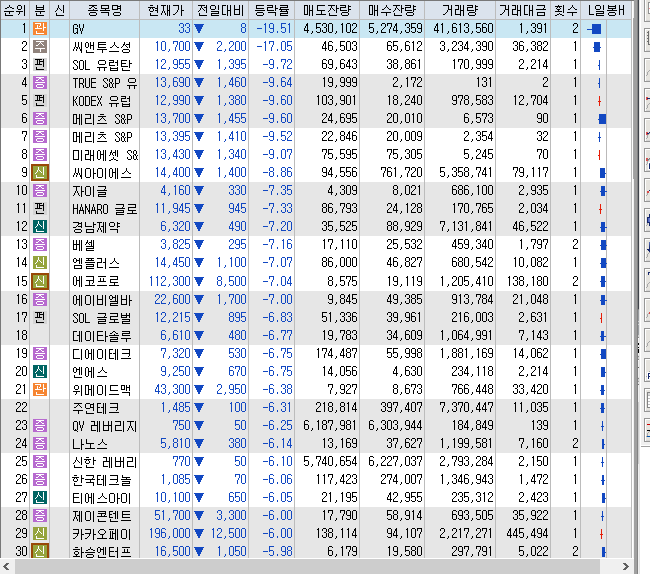The height and width of the screenshot is (574, 650).
Task: Click the 신 badge next to 에코프로
Action: 40,281
